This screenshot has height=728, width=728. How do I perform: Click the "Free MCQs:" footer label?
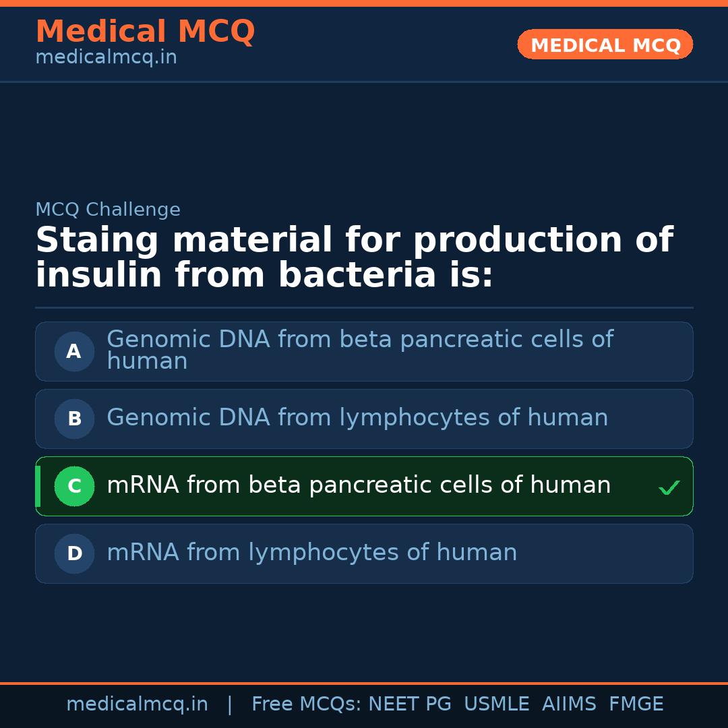(306, 704)
